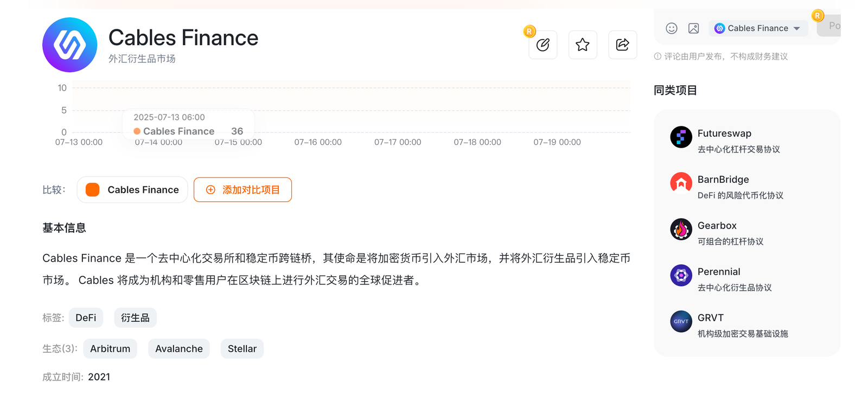Click the 去中心化衍生品协议 description
868x400 pixels.
(735, 288)
